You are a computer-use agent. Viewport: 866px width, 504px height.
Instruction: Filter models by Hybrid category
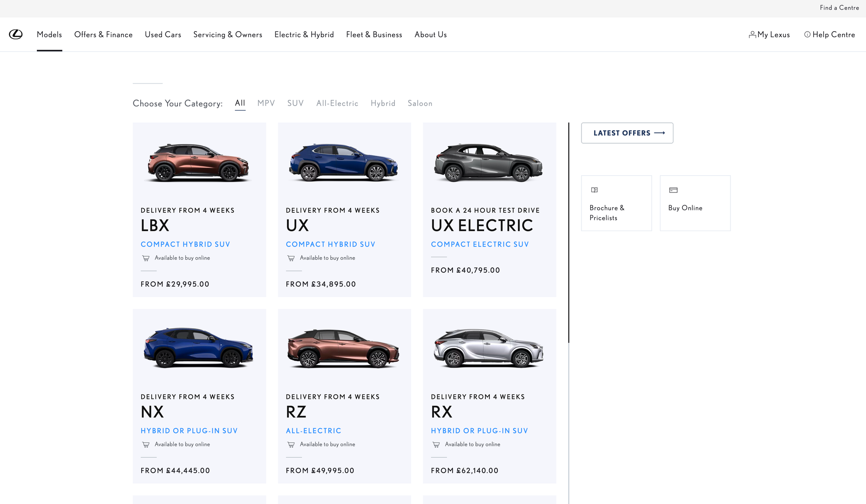383,103
